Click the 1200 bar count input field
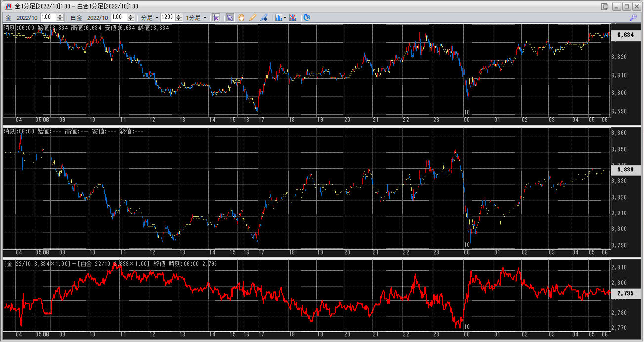 (x=168, y=17)
